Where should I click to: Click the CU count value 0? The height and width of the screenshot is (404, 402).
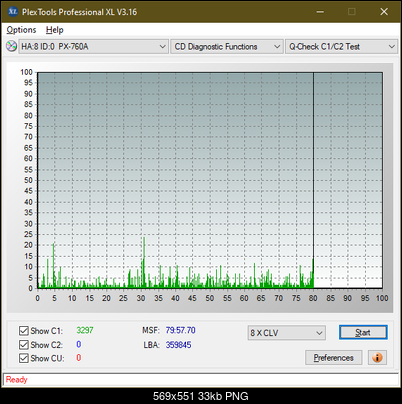tap(79, 358)
